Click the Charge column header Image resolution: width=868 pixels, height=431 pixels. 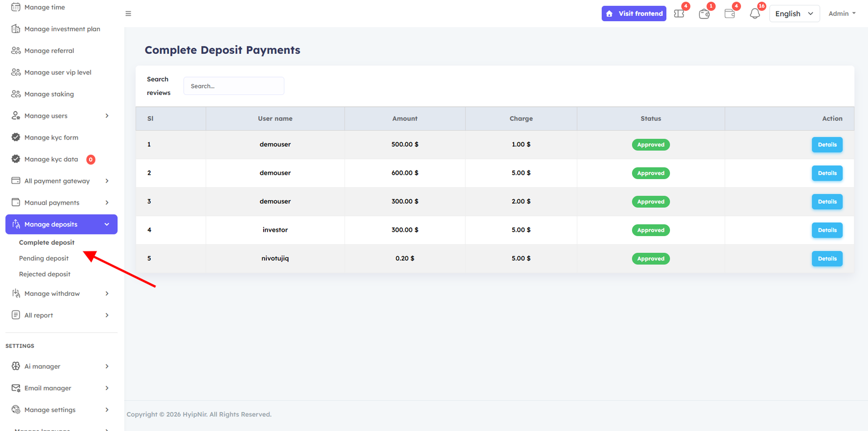tap(521, 118)
